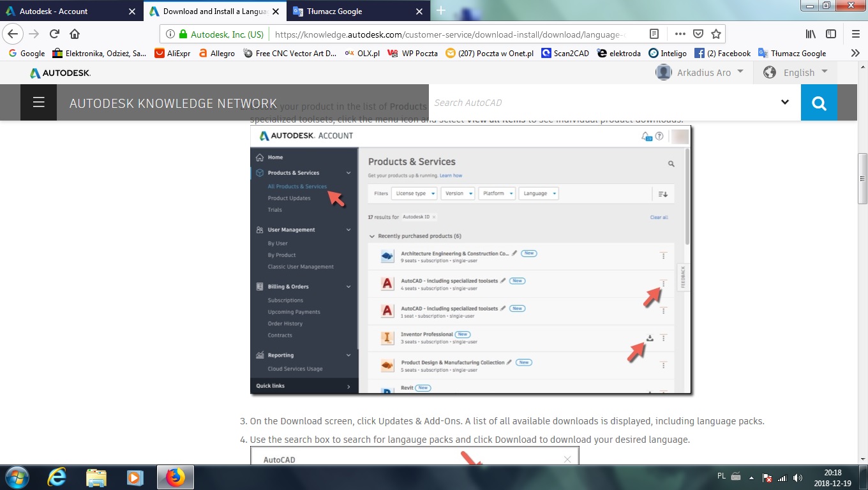Click the Firefox taskbar button

click(176, 477)
